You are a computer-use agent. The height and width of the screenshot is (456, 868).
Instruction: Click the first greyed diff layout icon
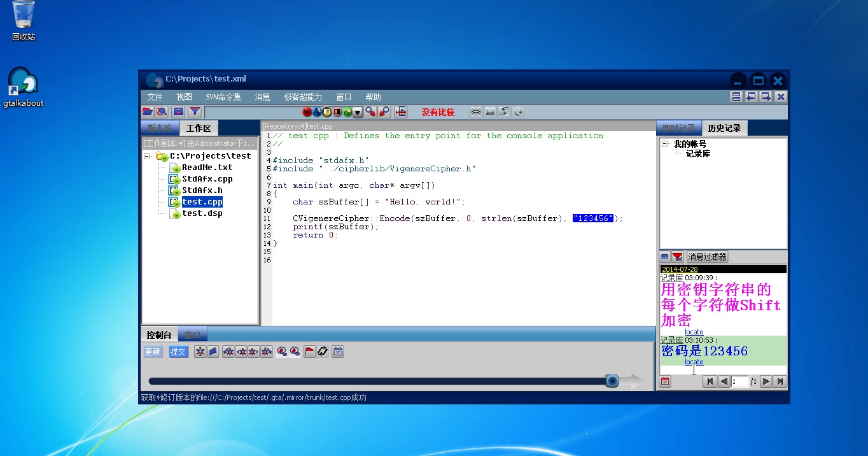tap(475, 112)
